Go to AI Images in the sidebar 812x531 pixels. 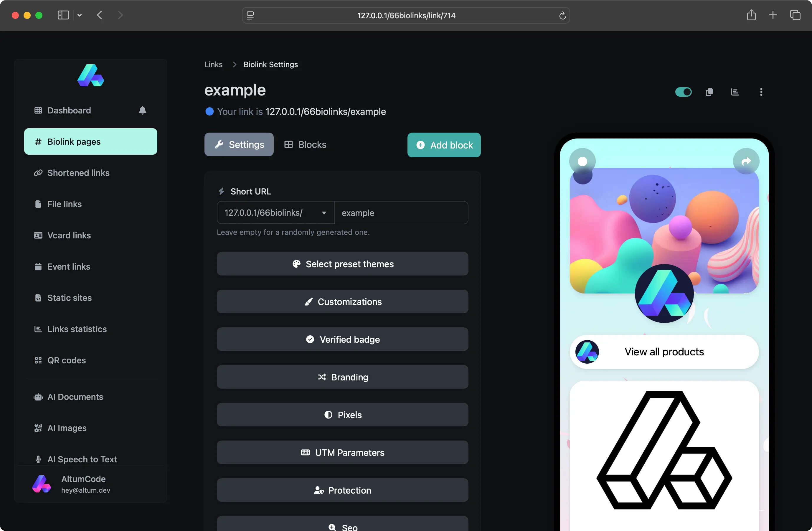pyautogui.click(x=67, y=428)
